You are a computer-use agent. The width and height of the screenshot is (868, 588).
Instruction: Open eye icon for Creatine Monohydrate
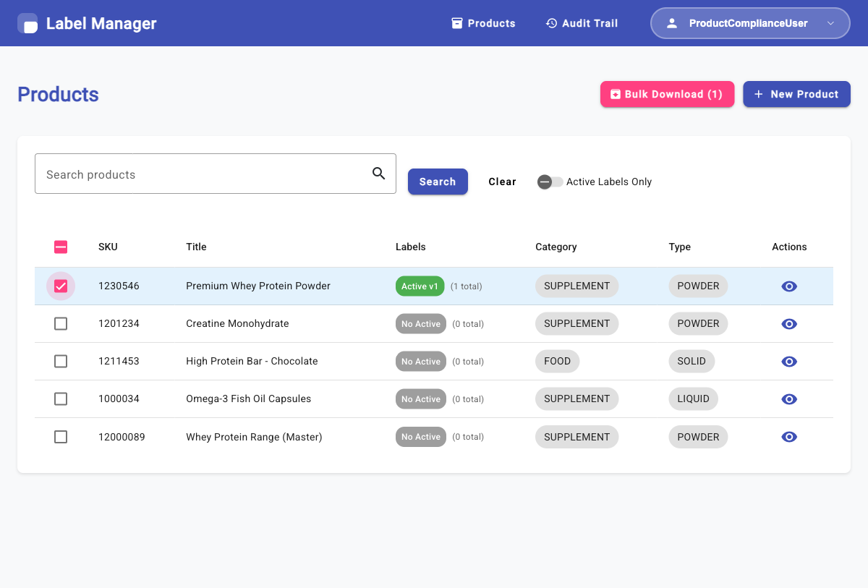tap(789, 324)
